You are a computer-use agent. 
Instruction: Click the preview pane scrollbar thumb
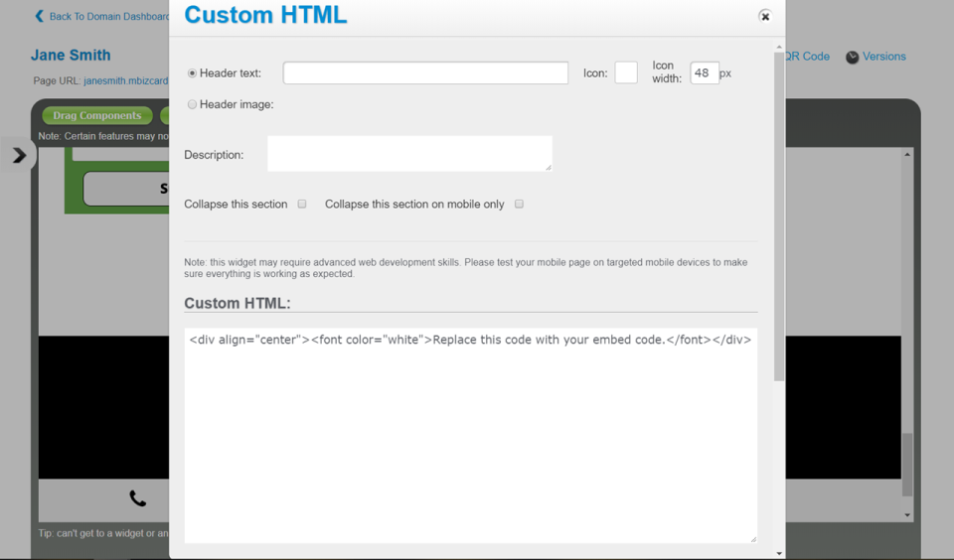907,465
